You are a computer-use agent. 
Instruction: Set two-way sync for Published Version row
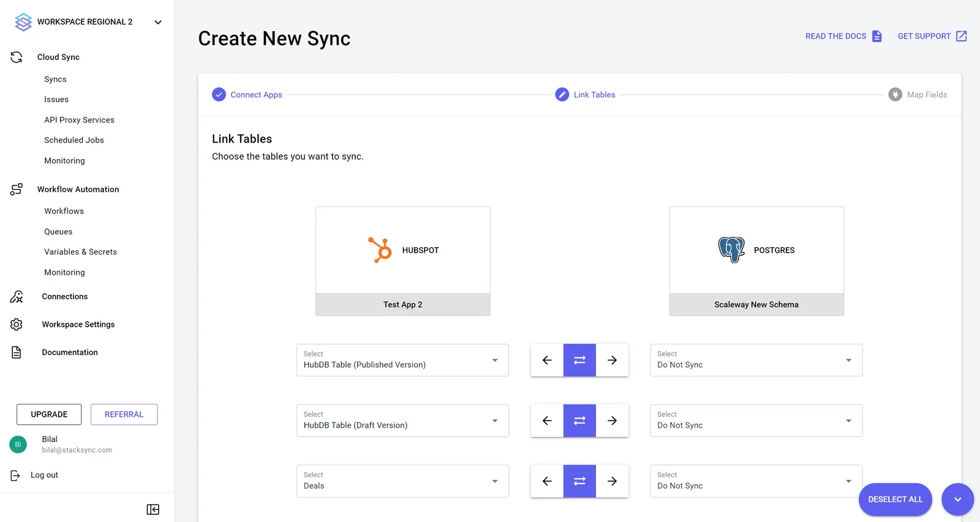[x=579, y=360]
